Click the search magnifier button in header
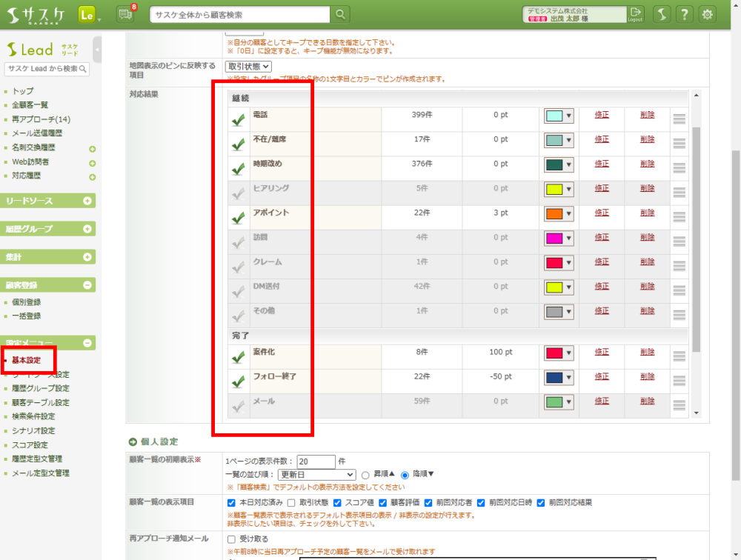The image size is (741, 560). point(340,14)
